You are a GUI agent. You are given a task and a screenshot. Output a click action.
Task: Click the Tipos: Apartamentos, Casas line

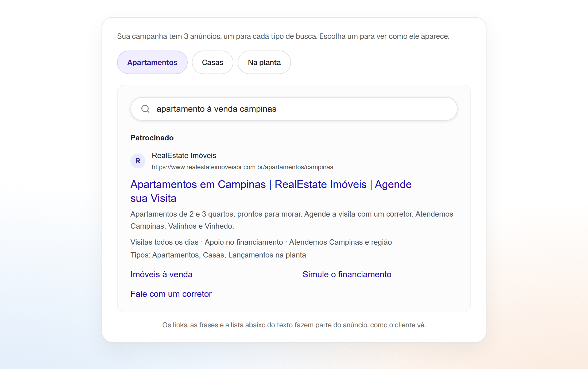pos(218,255)
